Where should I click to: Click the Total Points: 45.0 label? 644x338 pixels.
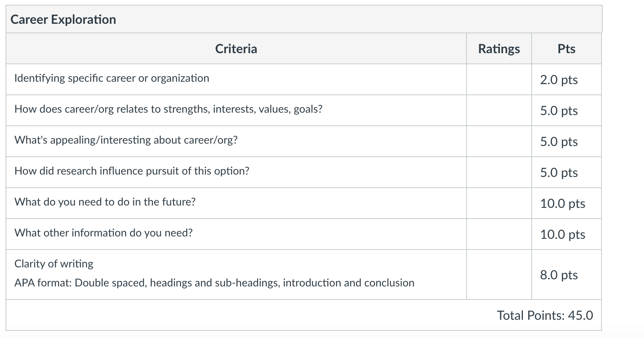pyautogui.click(x=545, y=315)
